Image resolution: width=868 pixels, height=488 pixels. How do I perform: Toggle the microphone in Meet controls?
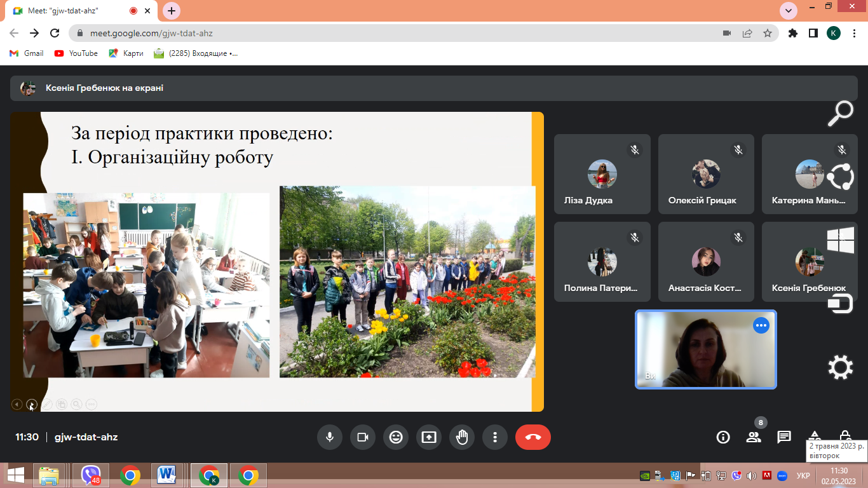(330, 437)
